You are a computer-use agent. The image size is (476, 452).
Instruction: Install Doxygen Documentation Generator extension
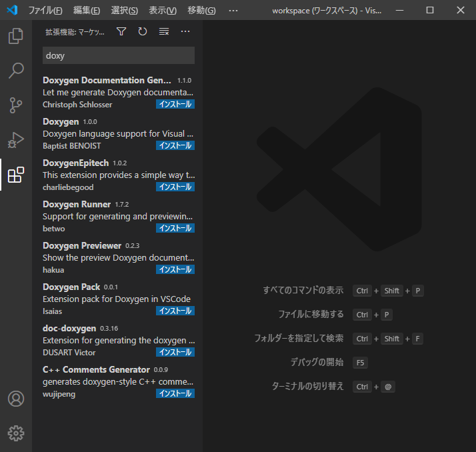click(175, 104)
